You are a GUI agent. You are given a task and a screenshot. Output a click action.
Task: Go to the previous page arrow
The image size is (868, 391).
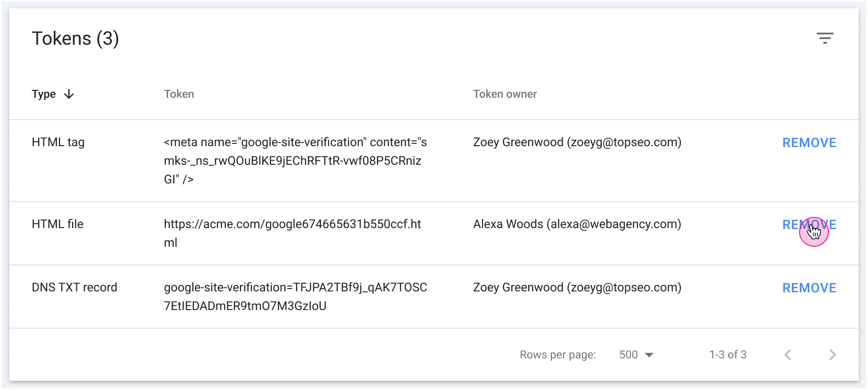788,355
